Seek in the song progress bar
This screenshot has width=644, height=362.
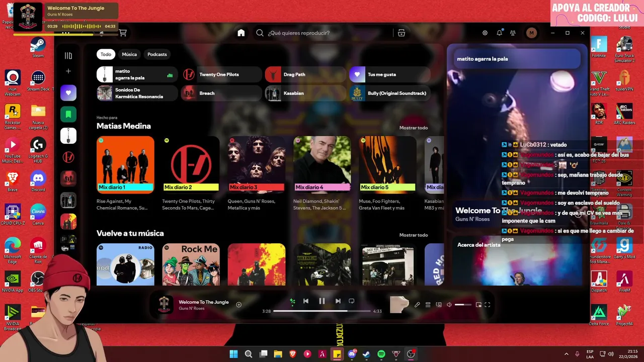322,311
